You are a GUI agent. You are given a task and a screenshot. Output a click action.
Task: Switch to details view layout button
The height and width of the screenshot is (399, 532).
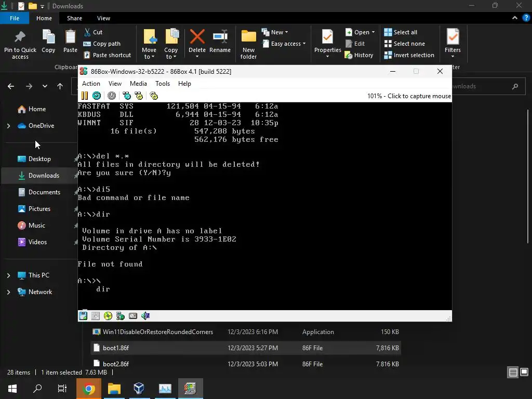[513, 373]
